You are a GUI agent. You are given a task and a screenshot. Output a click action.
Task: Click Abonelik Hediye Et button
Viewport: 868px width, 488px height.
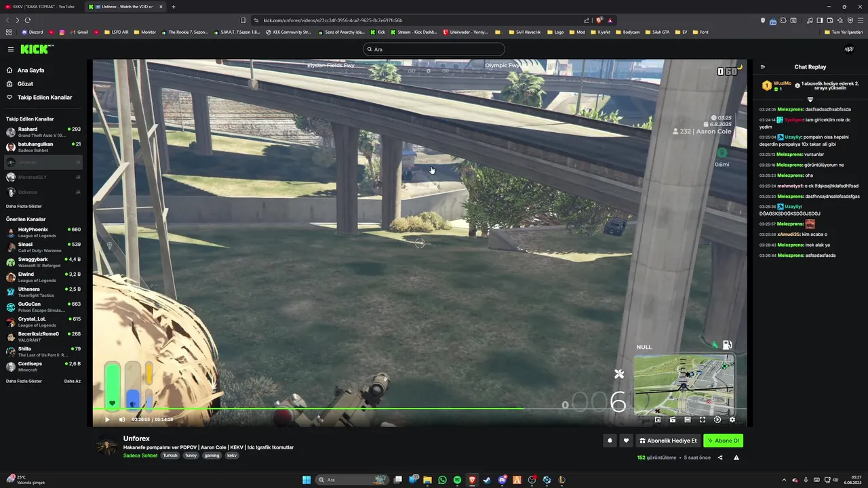[668, 441]
